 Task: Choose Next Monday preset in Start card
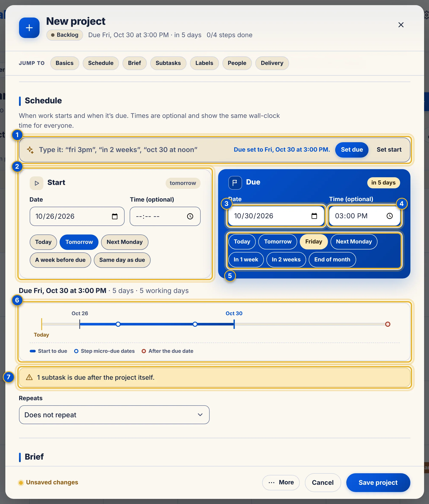(x=125, y=242)
